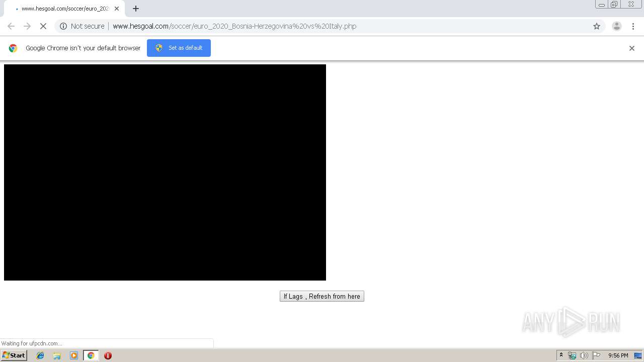Close the hesgoal.com tab

[x=117, y=9]
